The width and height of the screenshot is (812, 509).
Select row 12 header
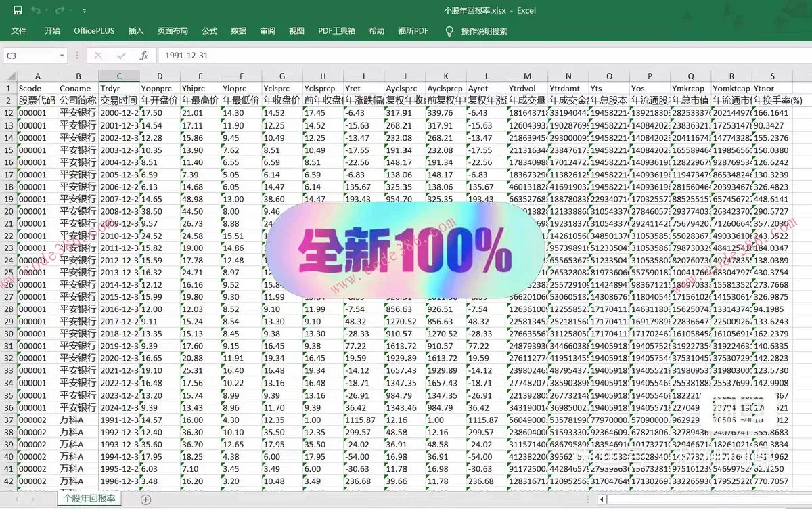[8, 113]
